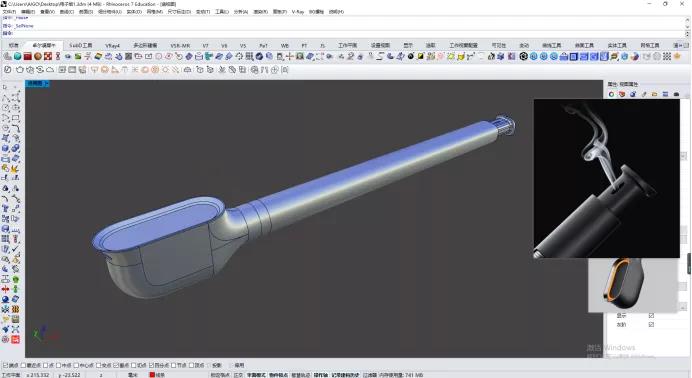Image resolution: width=692 pixels, height=378 pixels.
Task: Click the dotted grid icon near the toolbar end
Action: click(x=667, y=56)
